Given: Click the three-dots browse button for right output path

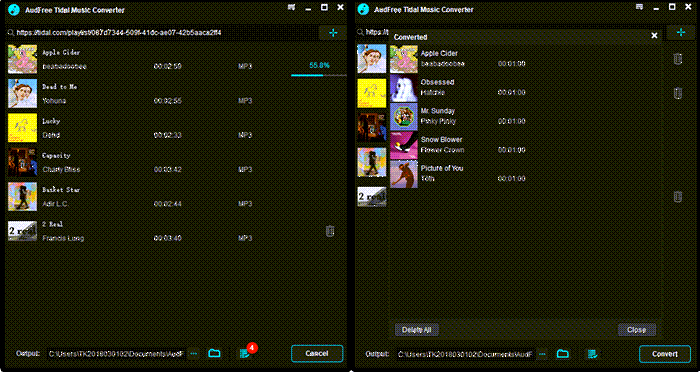Looking at the screenshot, I should click(542, 354).
